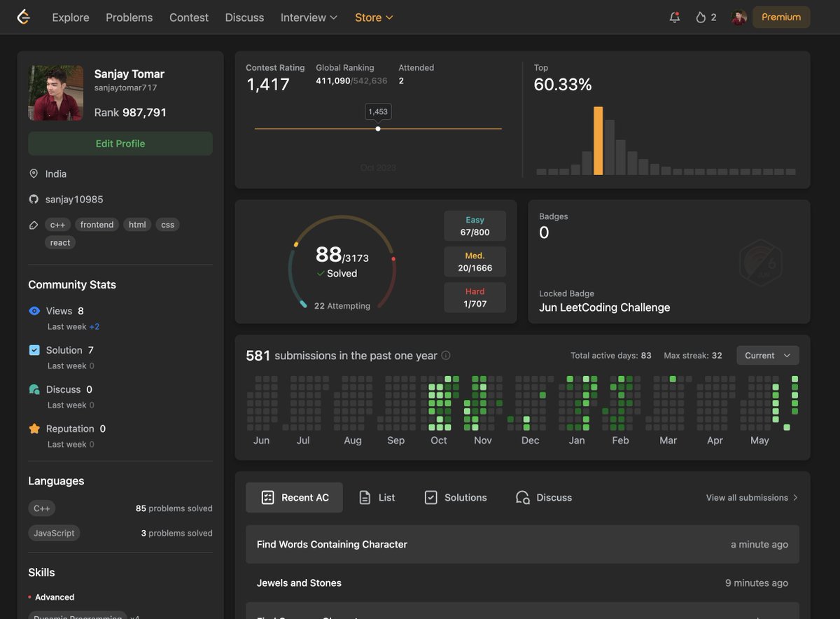This screenshot has height=619, width=840.
Task: Click the Rank 987,791 text
Action: coord(130,113)
